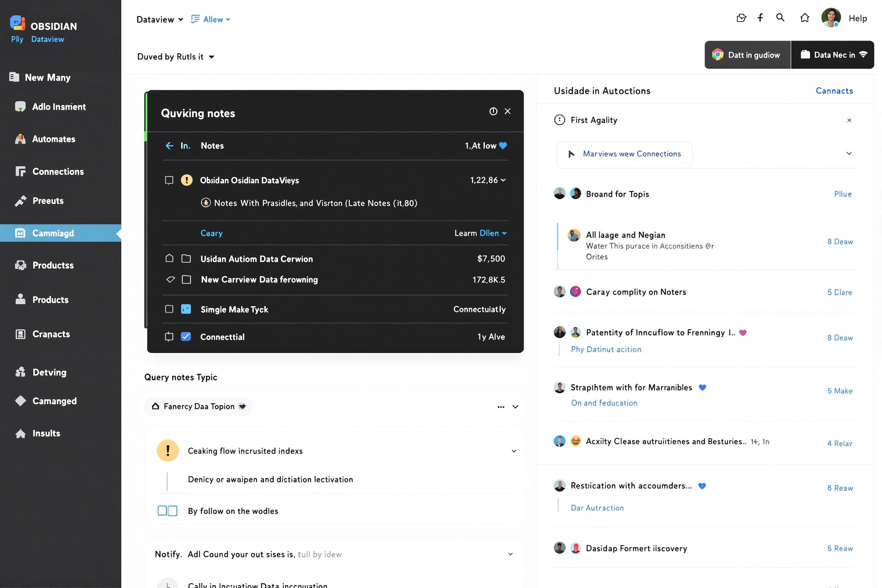Expand the Ceaking flow incrusited indexs row

pos(514,451)
